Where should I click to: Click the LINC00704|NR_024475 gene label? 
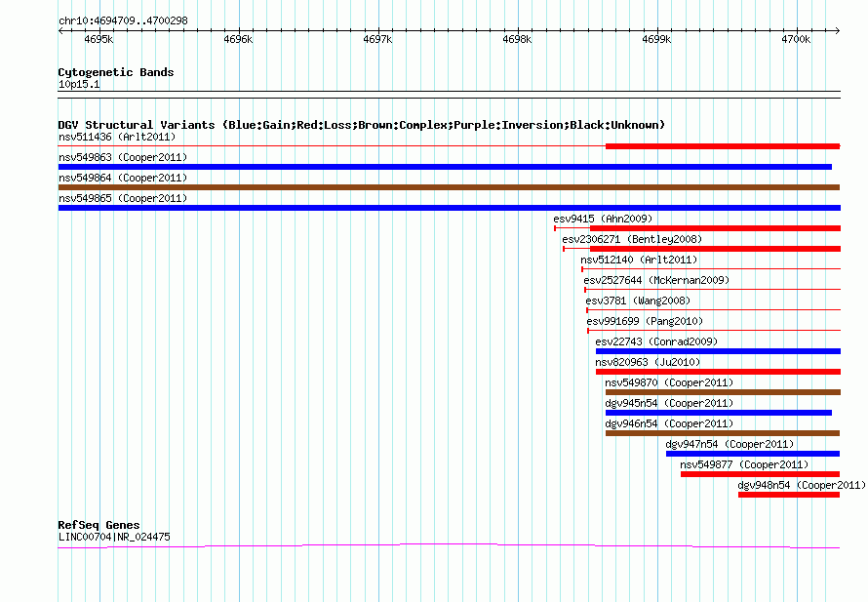[x=114, y=537]
